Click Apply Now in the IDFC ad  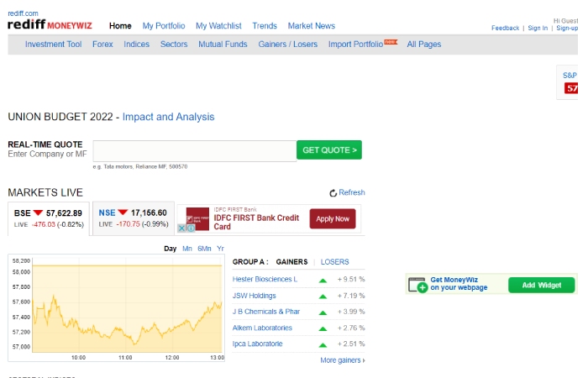[333, 218]
